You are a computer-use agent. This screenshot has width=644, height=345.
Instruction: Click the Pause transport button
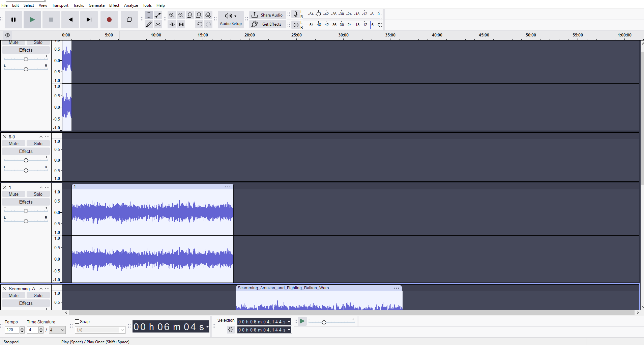tap(13, 20)
